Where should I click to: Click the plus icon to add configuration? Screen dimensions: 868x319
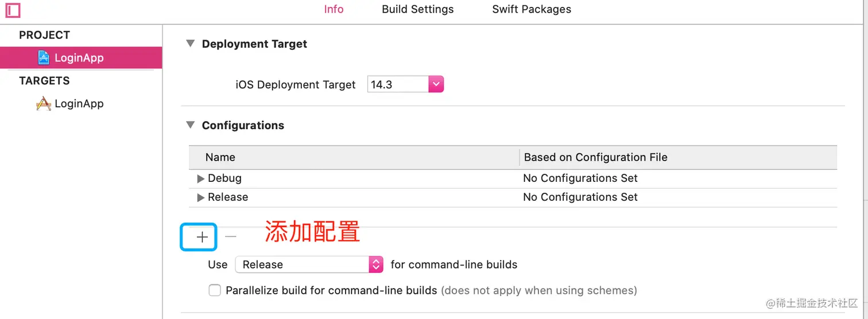coord(202,237)
